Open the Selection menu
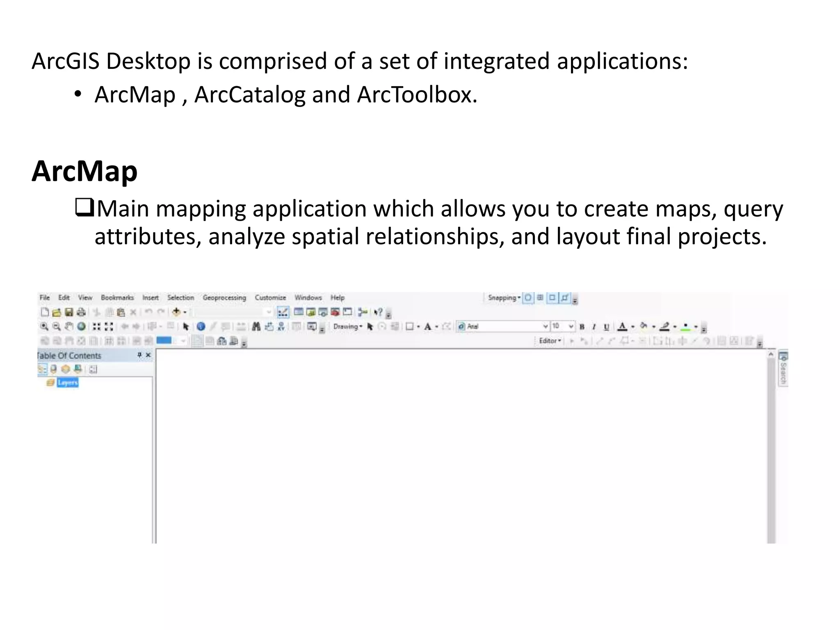Screen dimensions: 840x630 point(180,297)
